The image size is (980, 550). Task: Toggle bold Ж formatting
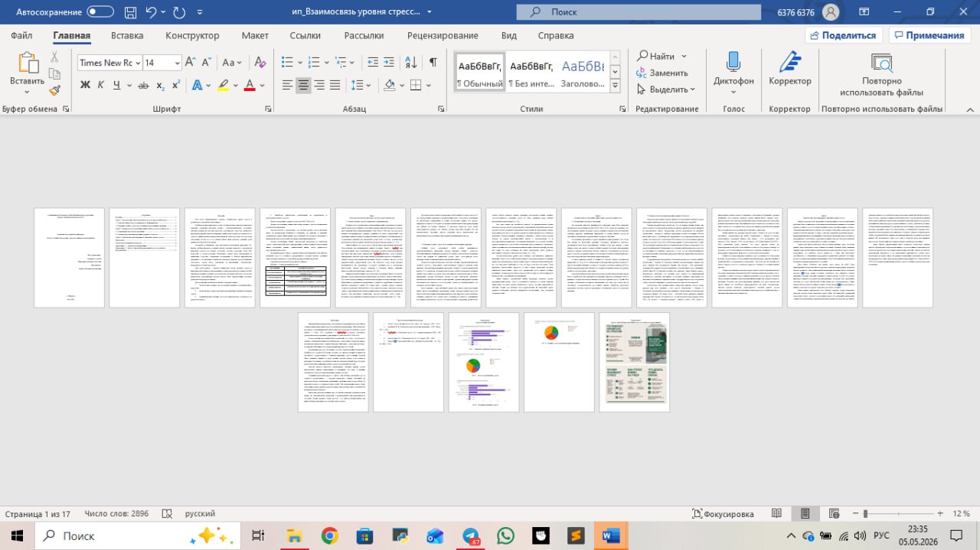coord(86,85)
